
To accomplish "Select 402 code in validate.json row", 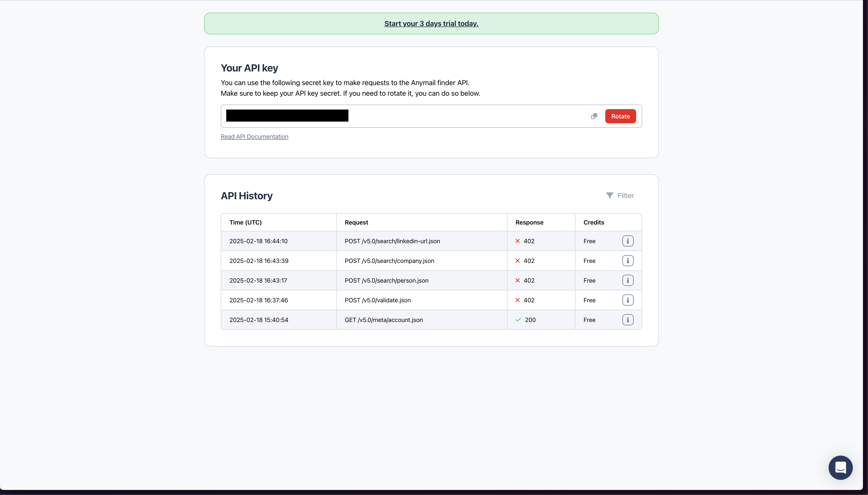I will [x=529, y=300].
